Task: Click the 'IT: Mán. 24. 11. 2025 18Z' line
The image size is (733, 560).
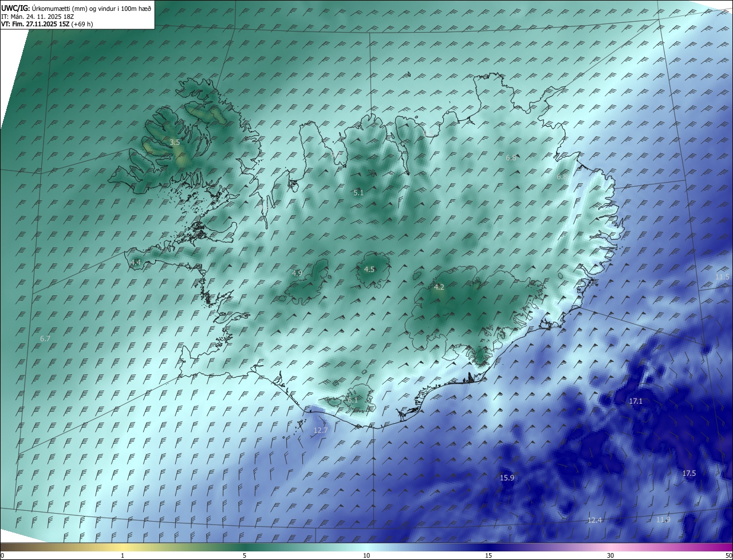Action: 38,16
